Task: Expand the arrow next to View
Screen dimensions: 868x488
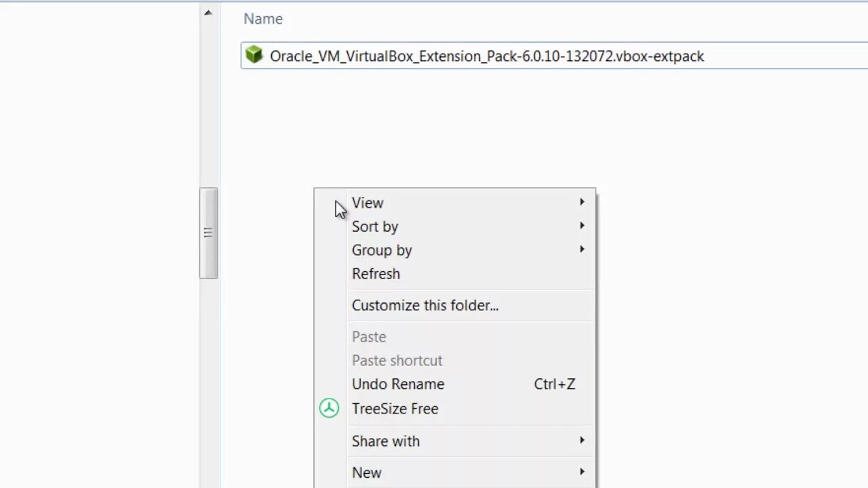Action: coord(582,202)
